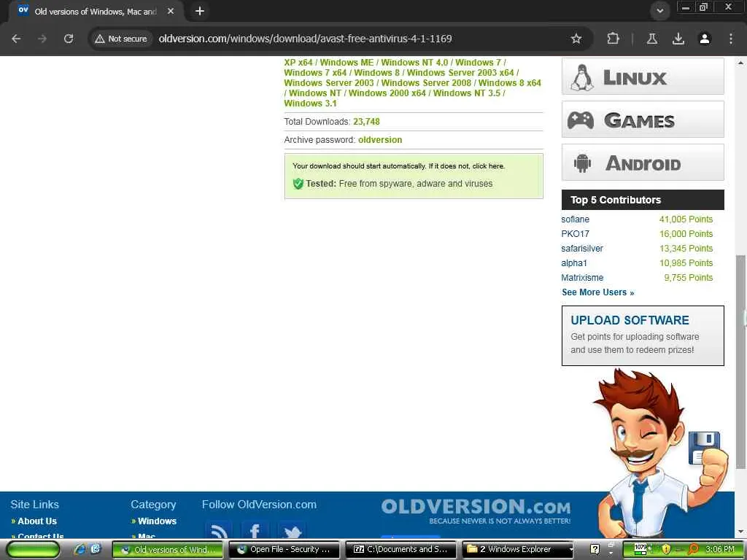Go back to the previous page
The width and height of the screenshot is (747, 560).
point(16,39)
